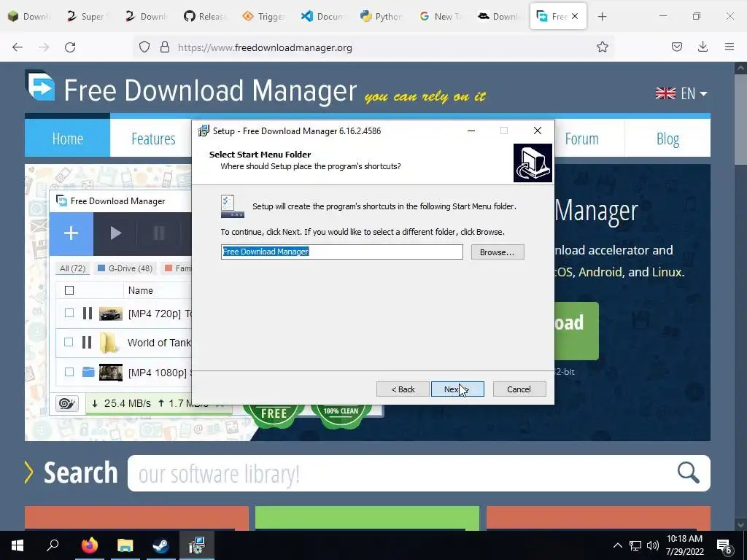The image size is (747, 560).
Task: Open the Blog tab on the website
Action: pyautogui.click(x=667, y=138)
